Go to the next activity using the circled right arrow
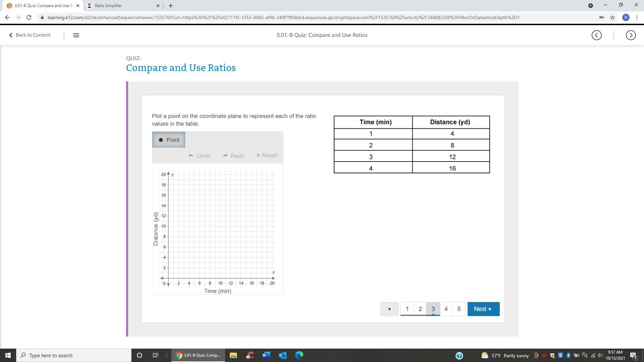644x362 pixels. (x=631, y=35)
